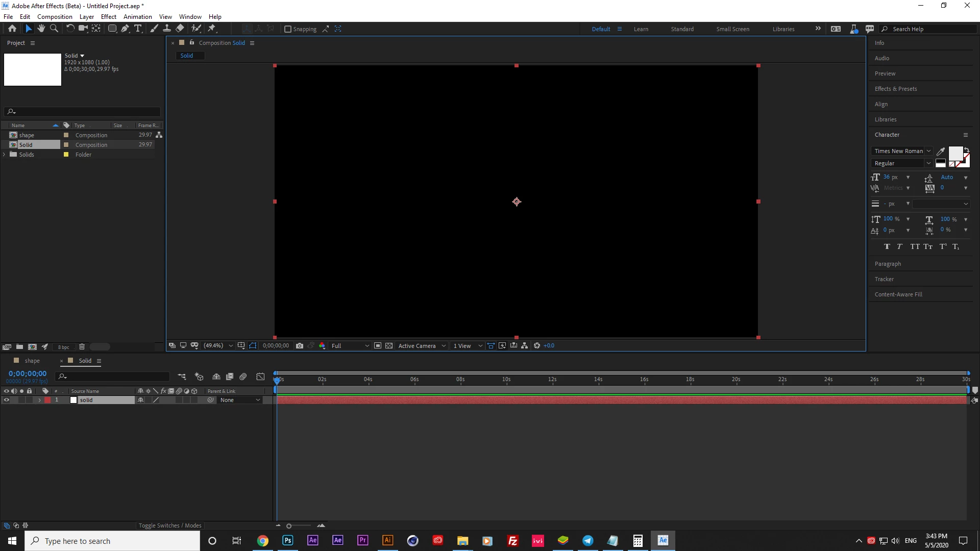The image size is (980, 551).
Task: Select the Rectangle shape tool
Action: coord(112,29)
